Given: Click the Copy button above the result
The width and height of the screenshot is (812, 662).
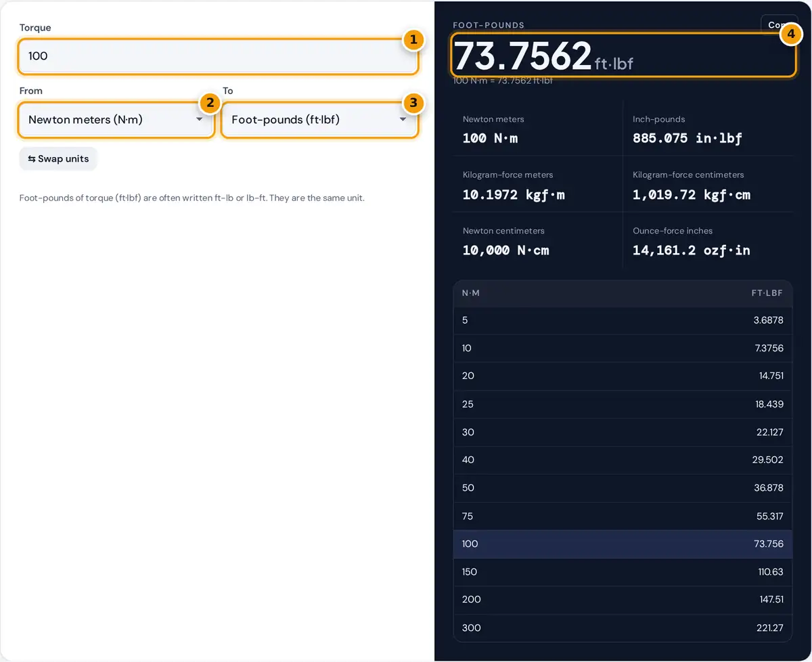Looking at the screenshot, I should click(779, 24).
